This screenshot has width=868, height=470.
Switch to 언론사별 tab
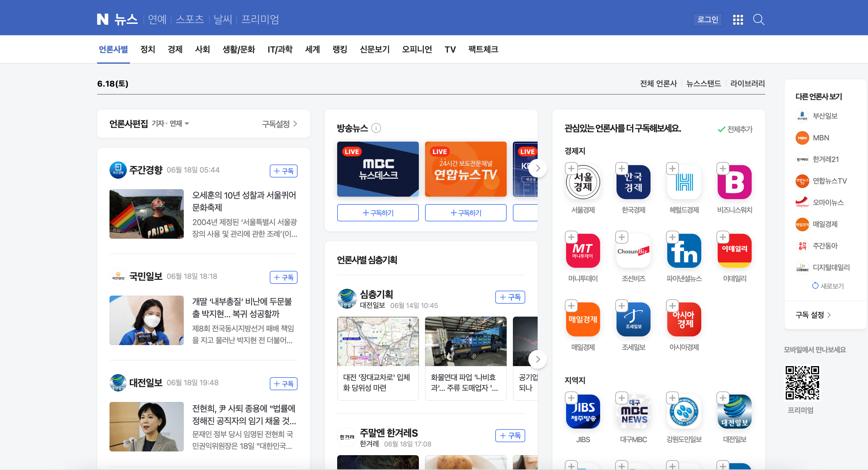(x=113, y=49)
